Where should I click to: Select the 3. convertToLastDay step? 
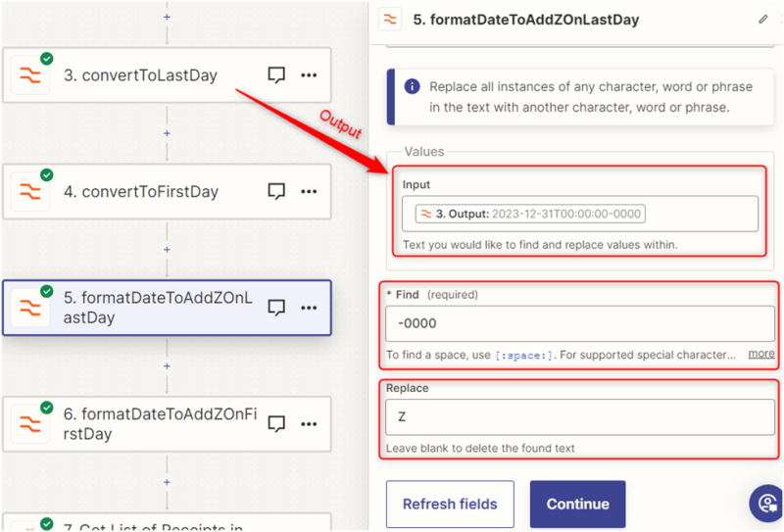click(x=147, y=75)
